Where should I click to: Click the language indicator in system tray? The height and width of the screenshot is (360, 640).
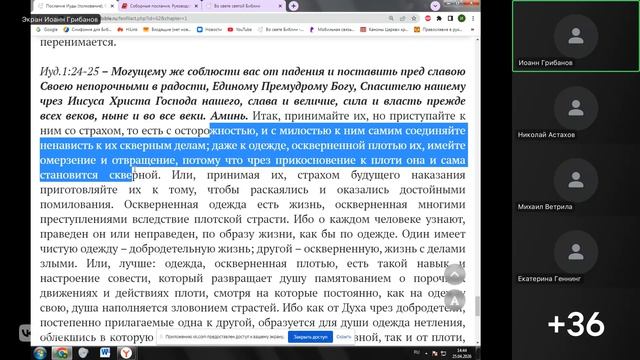click(417, 352)
